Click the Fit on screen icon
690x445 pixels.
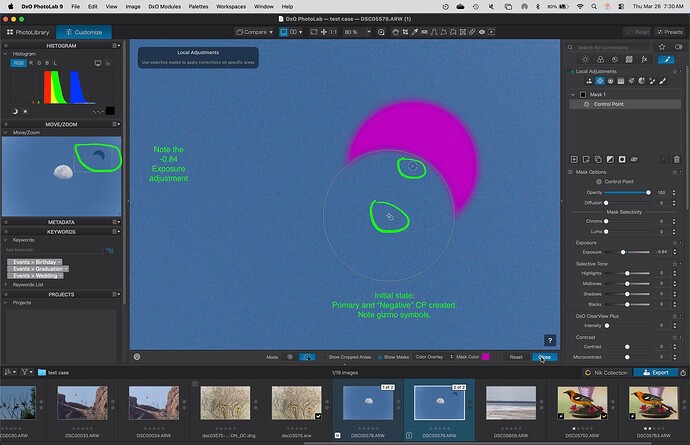313,32
